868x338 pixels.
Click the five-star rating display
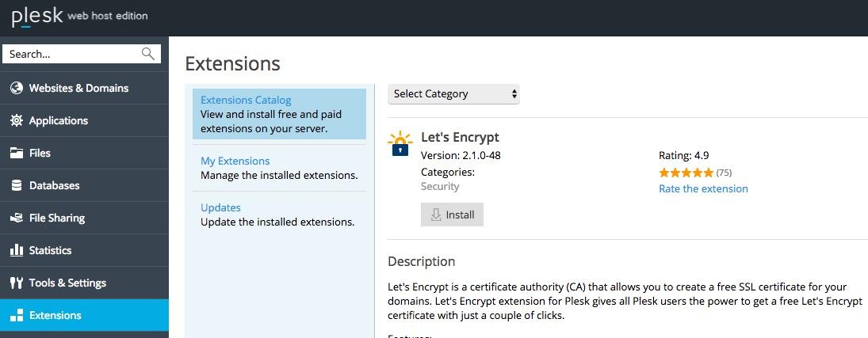click(686, 173)
